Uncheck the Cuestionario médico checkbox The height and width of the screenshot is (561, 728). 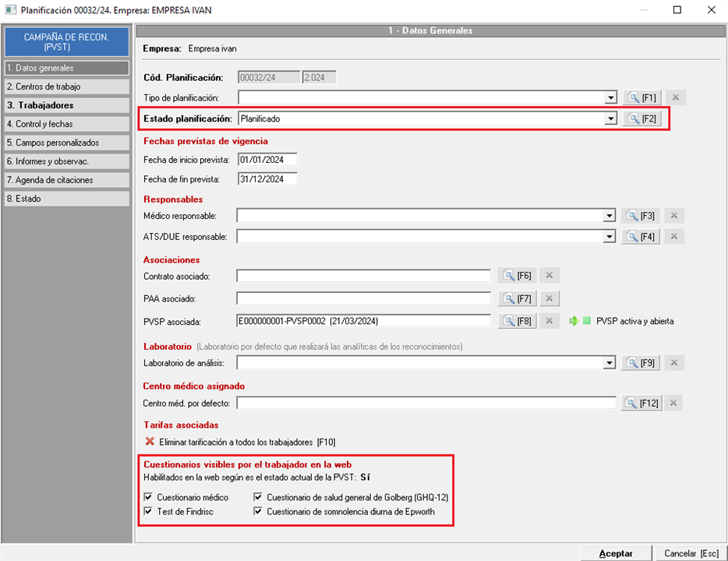point(149,497)
